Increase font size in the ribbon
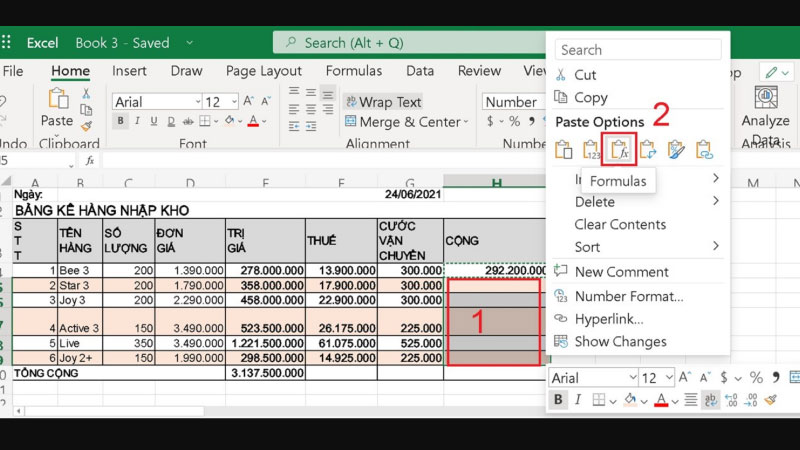 click(248, 101)
